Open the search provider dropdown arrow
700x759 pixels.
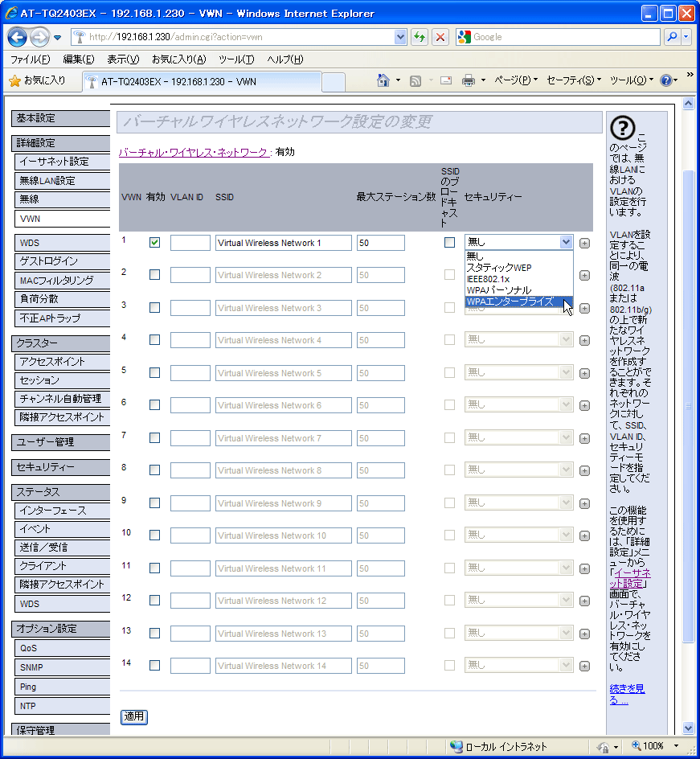[x=686, y=37]
